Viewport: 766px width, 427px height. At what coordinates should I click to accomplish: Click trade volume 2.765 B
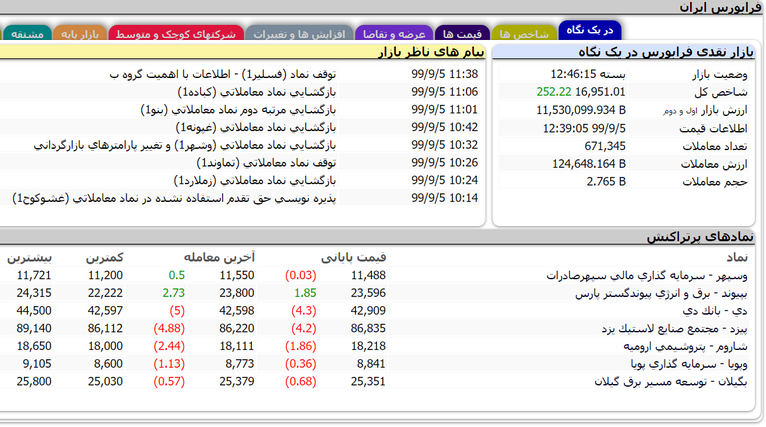tap(606, 181)
